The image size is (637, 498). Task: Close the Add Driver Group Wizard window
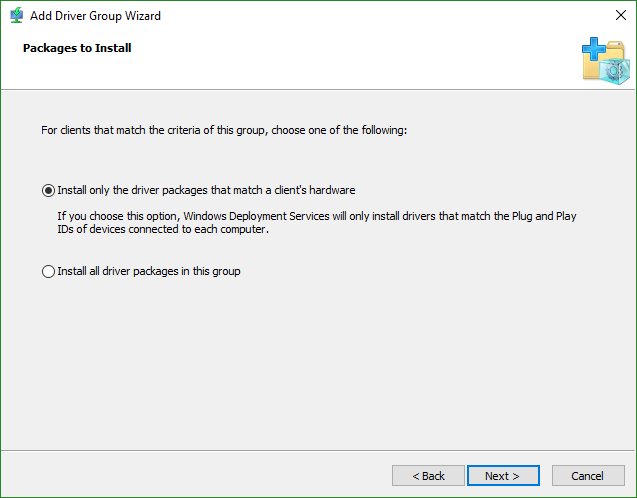click(621, 15)
